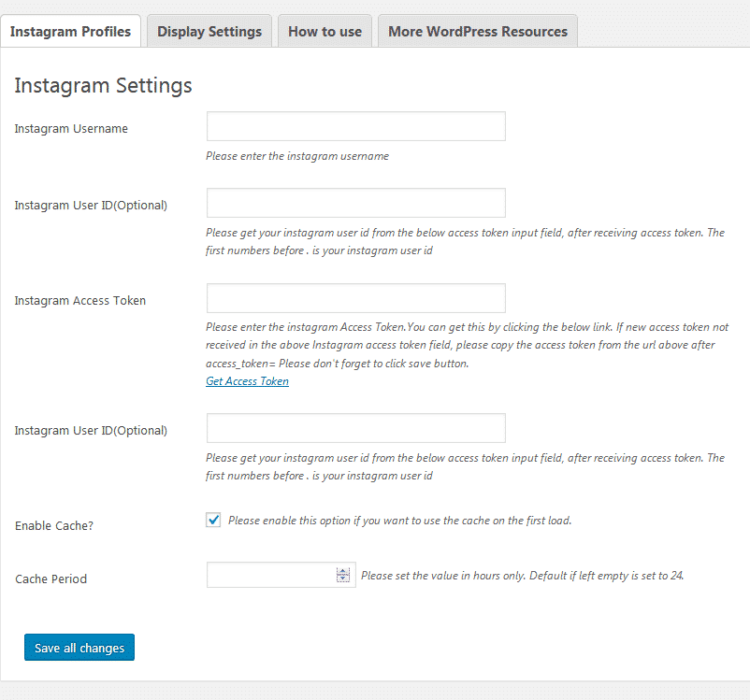
Task: Click 'Please enter the instagram username' hint
Action: [297, 156]
